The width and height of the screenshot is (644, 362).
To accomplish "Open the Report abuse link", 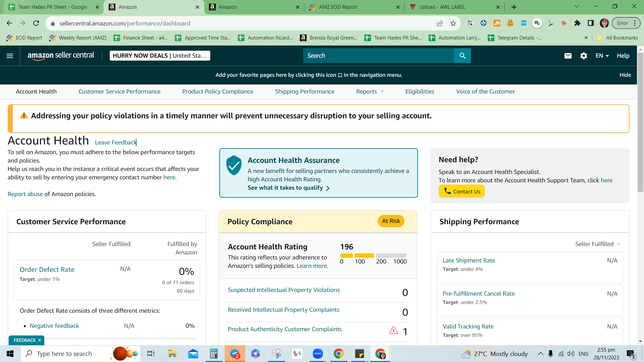I will click(x=25, y=194).
